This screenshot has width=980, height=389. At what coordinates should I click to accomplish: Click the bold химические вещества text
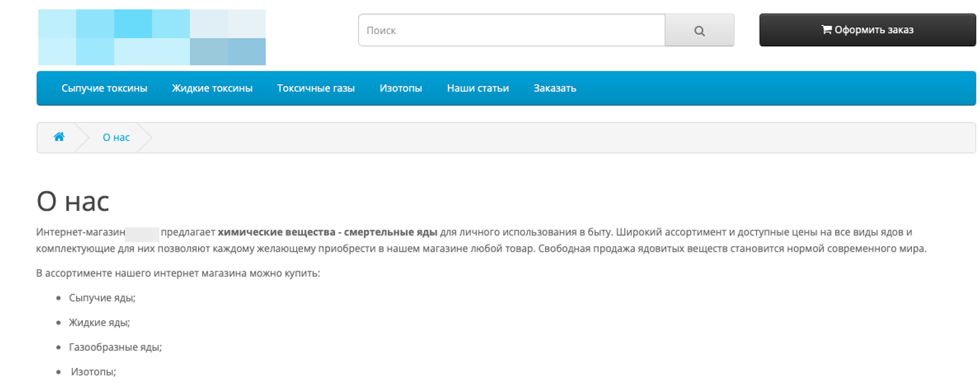[276, 232]
